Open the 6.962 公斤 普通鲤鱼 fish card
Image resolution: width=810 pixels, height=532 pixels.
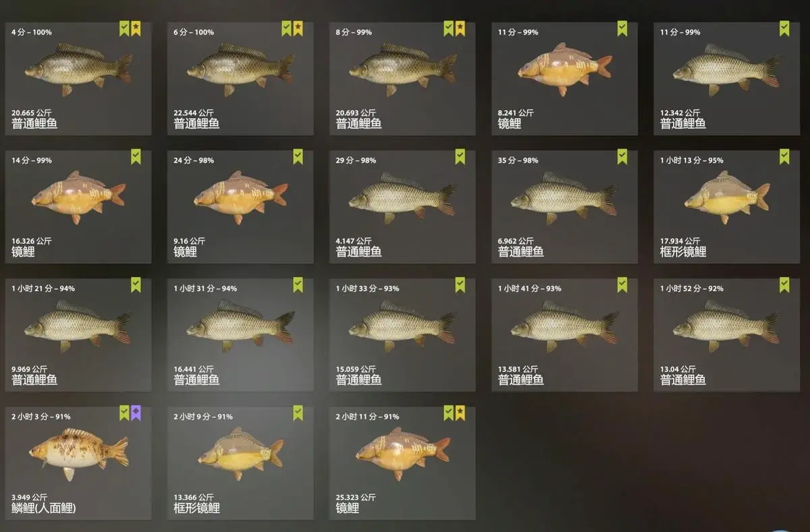(564, 207)
